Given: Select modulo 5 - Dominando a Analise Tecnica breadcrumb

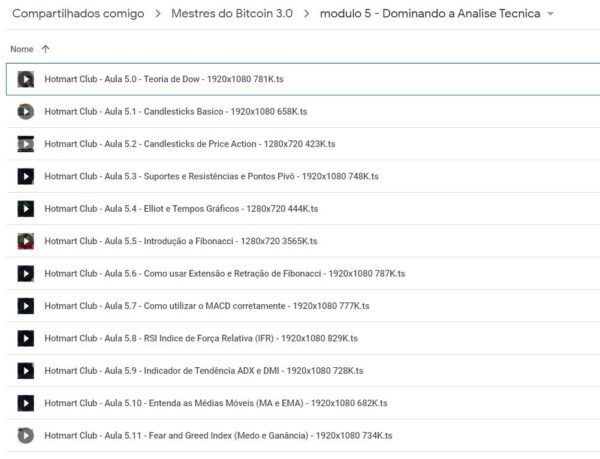Looking at the screenshot, I should [430, 14].
